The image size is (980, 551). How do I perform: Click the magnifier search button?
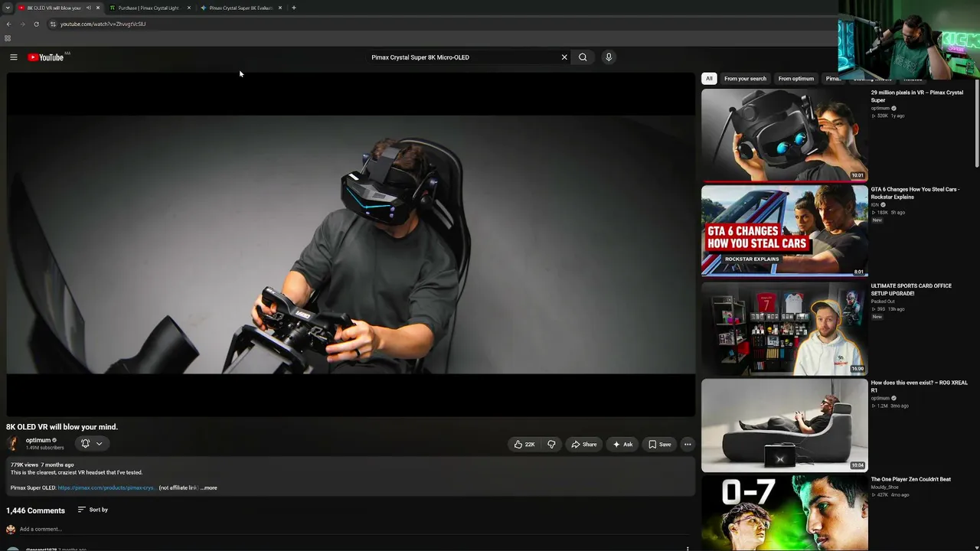click(x=583, y=57)
